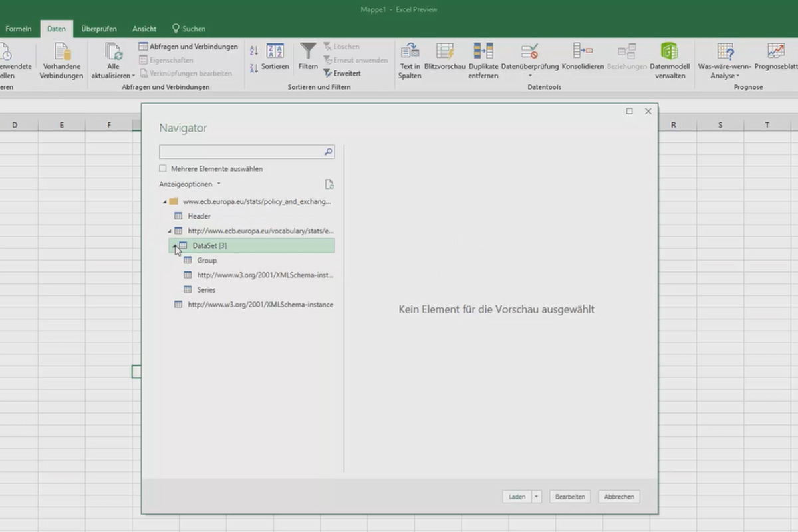Screen dimensions: 798x532
Task: Switch to the Ansicht tab
Action: (x=144, y=29)
